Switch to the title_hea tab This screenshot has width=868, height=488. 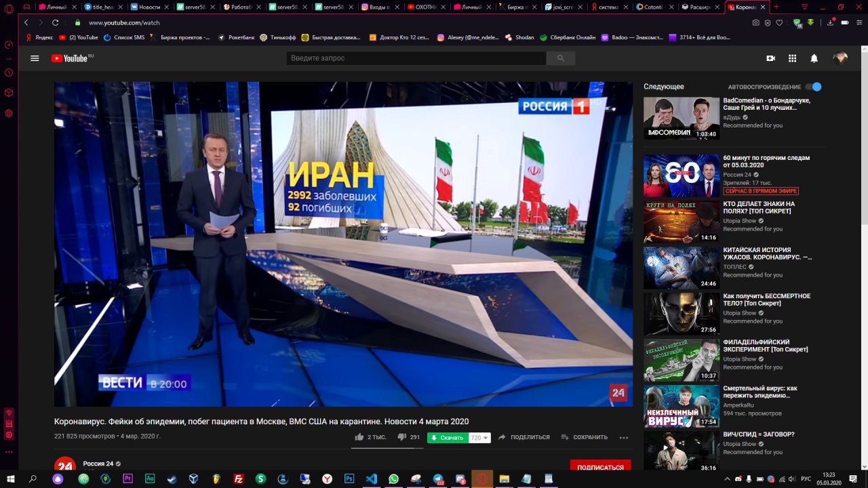(x=103, y=7)
